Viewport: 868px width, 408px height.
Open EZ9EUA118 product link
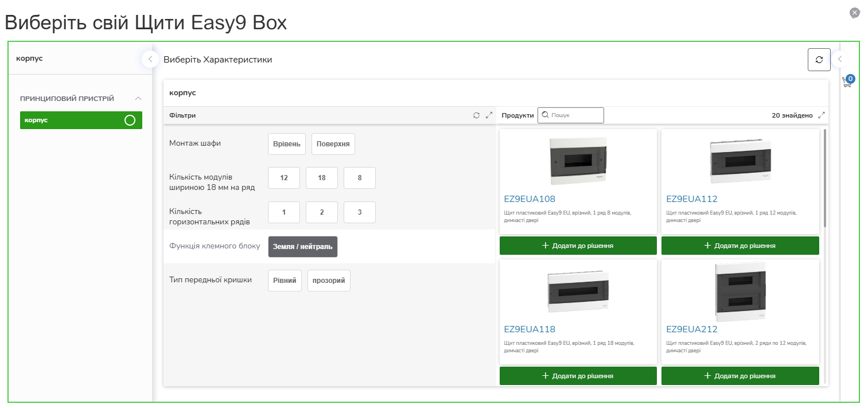click(x=530, y=329)
